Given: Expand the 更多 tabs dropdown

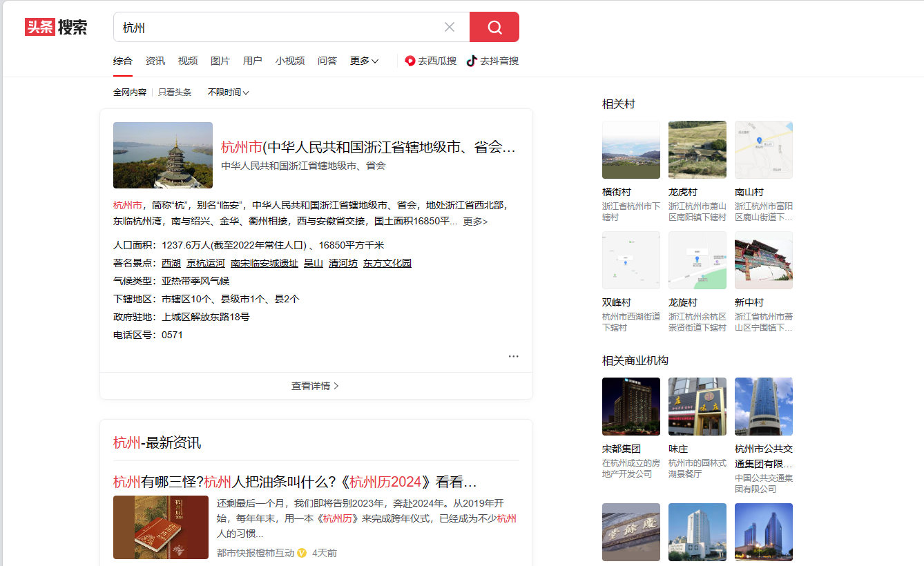Looking at the screenshot, I should [x=364, y=61].
